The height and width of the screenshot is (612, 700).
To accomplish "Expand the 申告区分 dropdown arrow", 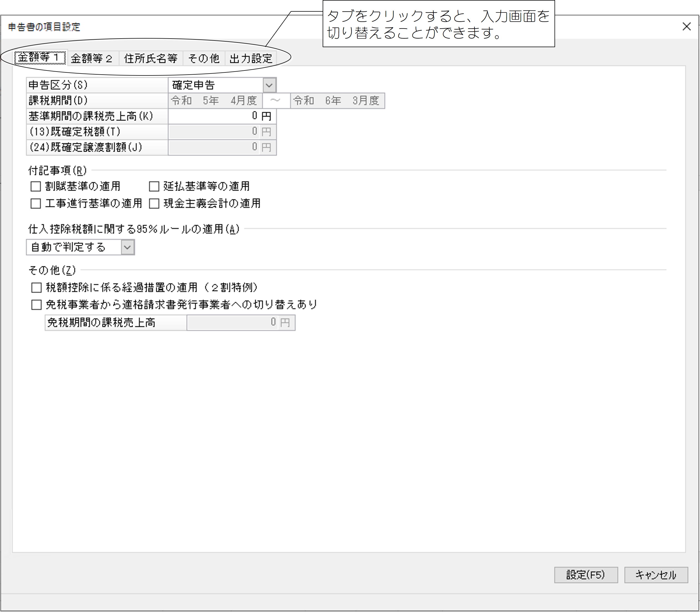I will click(x=269, y=85).
